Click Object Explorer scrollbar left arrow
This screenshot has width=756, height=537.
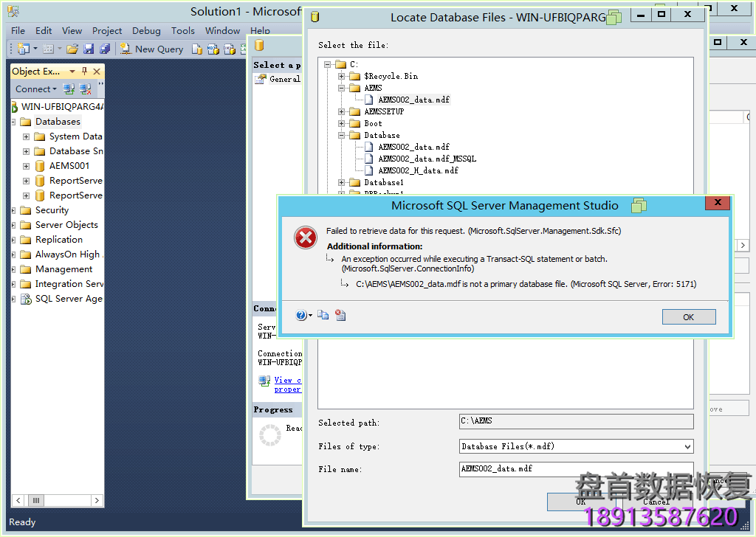click(18, 500)
